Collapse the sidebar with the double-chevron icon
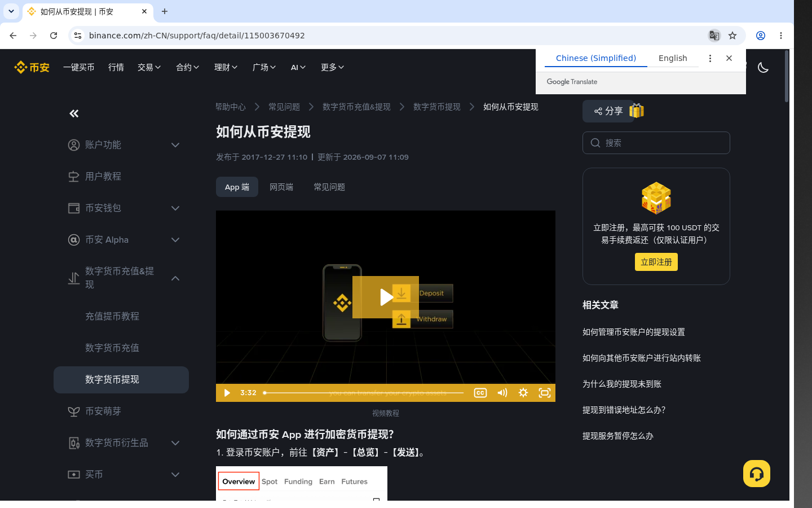 74,113
